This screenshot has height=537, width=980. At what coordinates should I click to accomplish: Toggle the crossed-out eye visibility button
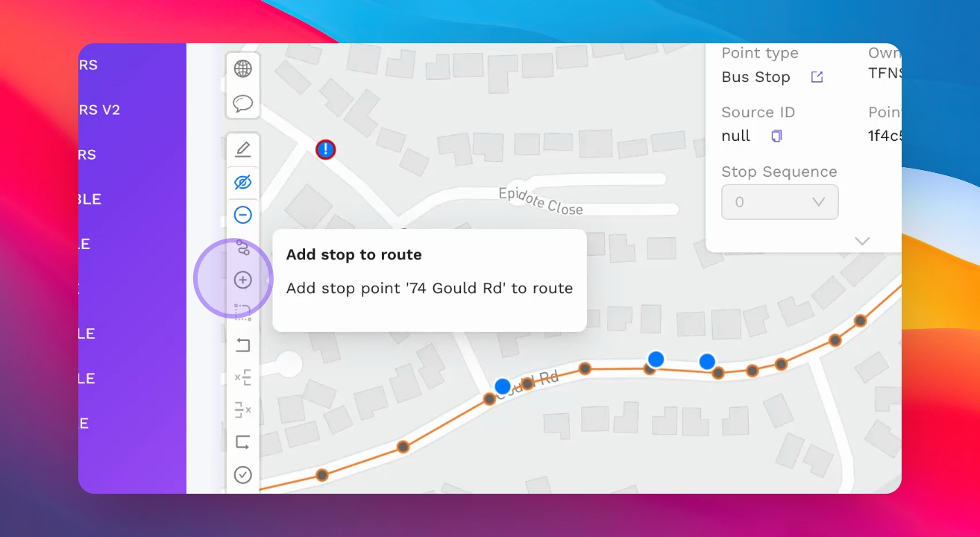pos(243,182)
